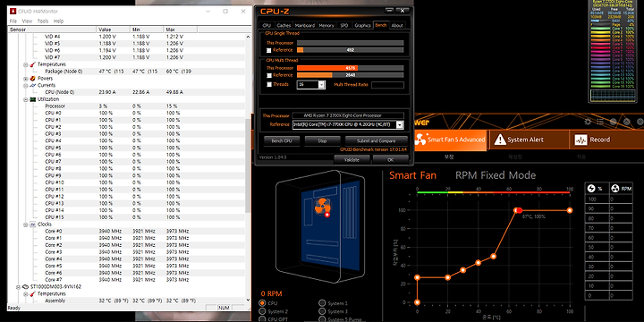Click the Clocks icon in HWMonitor tree
This screenshot has height=322, width=644.
pyautogui.click(x=32, y=225)
